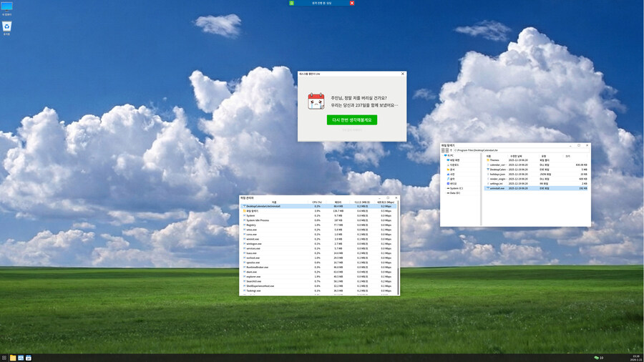Sort the file list by the size column
Viewport: 644px width, 362px height.
(x=567, y=155)
